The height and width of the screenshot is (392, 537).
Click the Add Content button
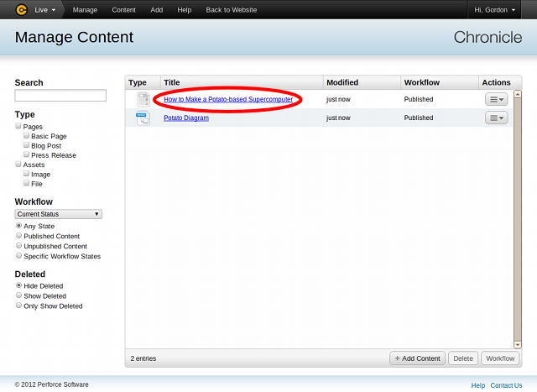point(418,358)
